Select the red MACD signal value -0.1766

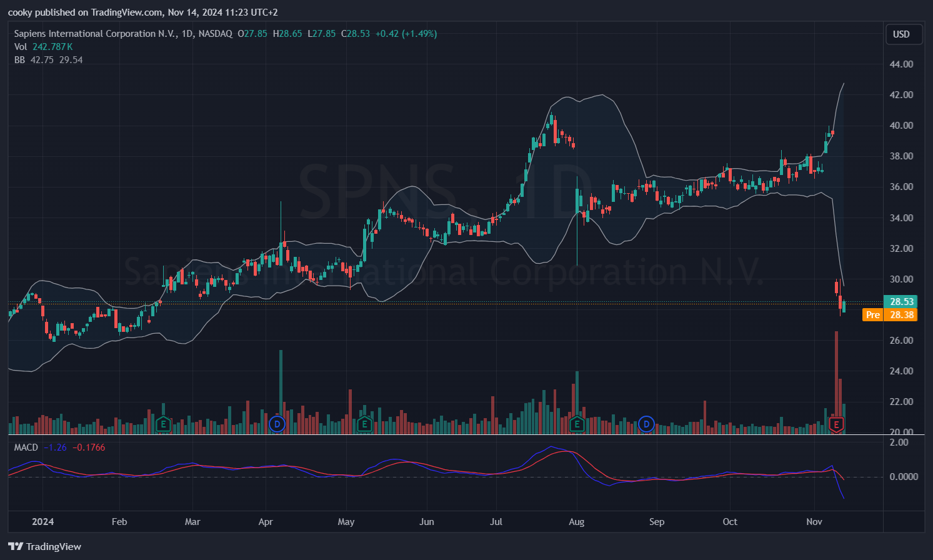pyautogui.click(x=89, y=447)
